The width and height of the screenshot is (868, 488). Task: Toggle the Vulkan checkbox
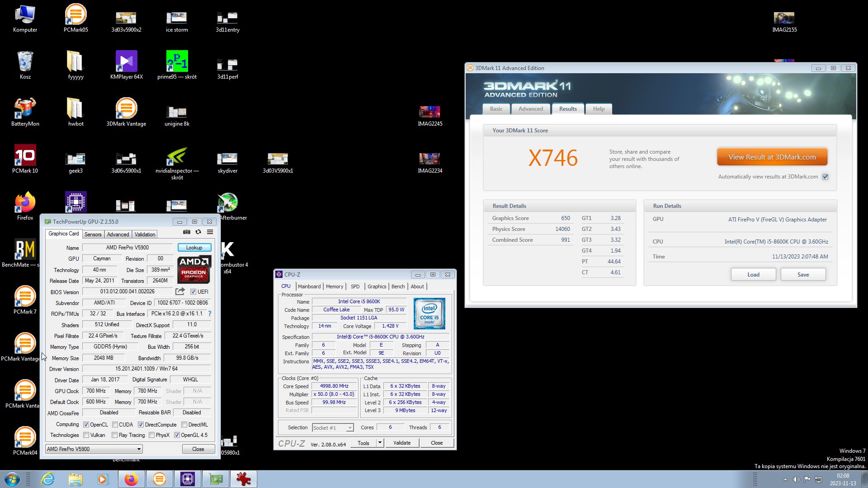86,435
